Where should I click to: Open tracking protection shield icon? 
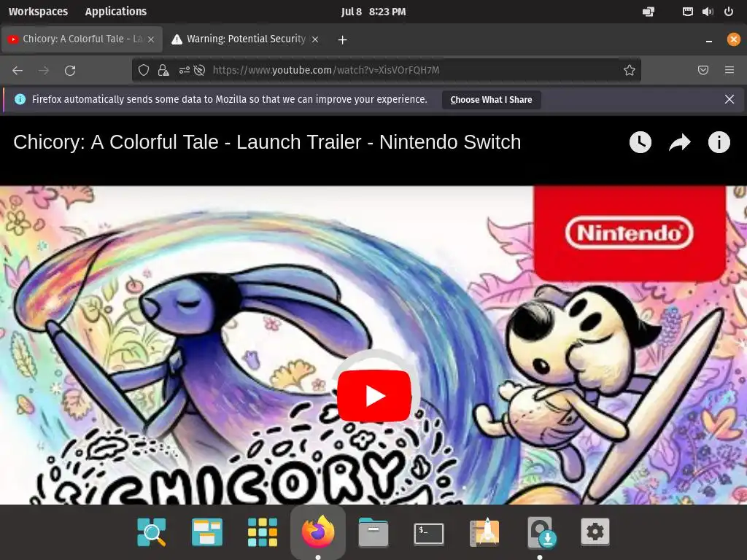[x=144, y=71]
